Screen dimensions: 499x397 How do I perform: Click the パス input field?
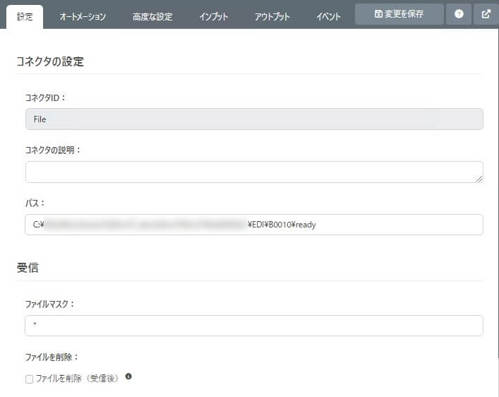click(254, 225)
